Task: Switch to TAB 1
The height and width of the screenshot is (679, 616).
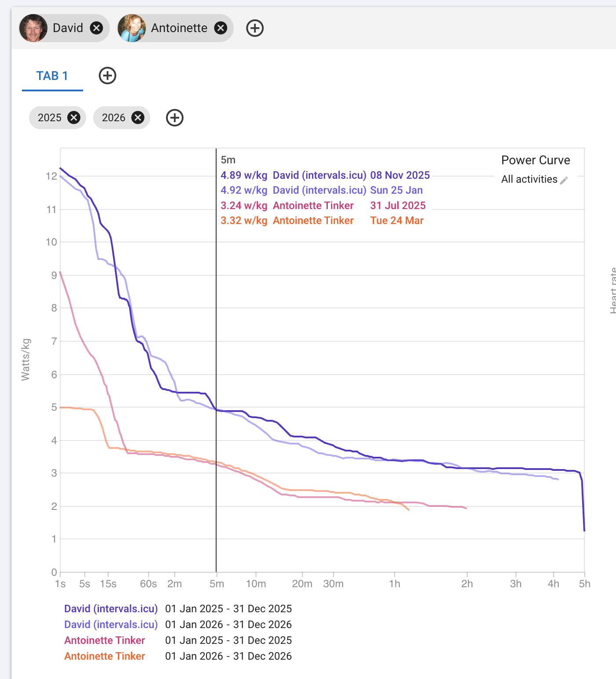Action: (52, 76)
